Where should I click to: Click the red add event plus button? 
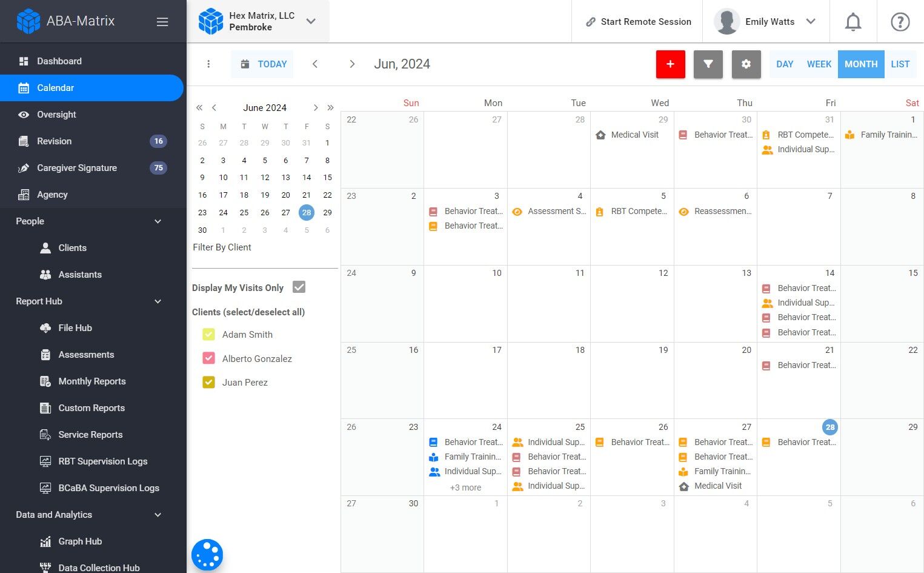click(671, 64)
